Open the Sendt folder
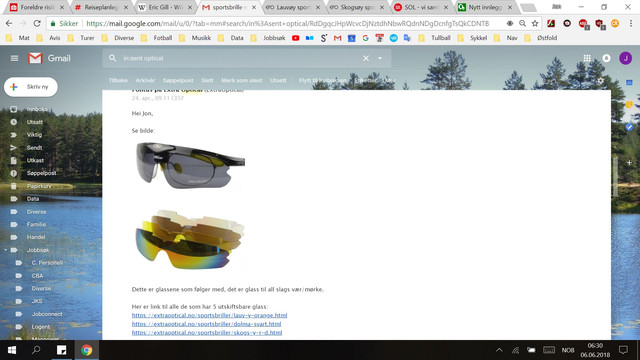This screenshot has height=360, width=640. click(35, 148)
